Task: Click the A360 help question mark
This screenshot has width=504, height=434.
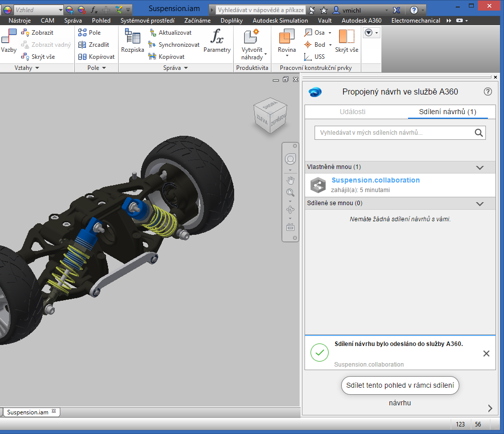Action: pos(487,92)
